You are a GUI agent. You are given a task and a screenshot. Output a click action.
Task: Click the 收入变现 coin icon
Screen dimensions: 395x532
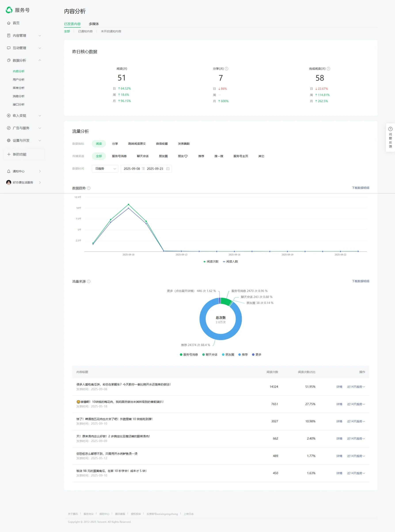coord(9,116)
